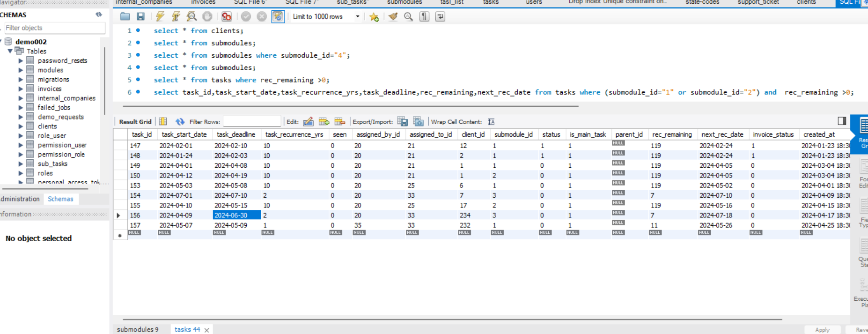Screen dimensions: 868x334
Task: Commit the current transaction
Action: (x=246, y=17)
